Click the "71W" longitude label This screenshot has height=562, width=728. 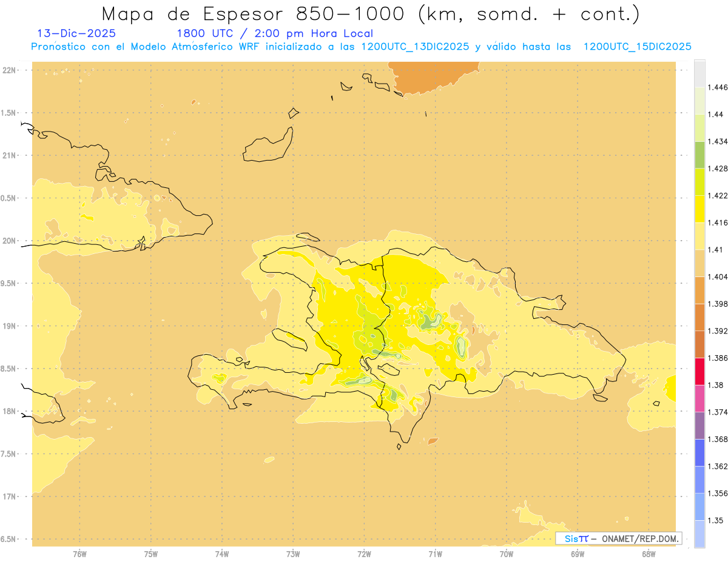(435, 554)
